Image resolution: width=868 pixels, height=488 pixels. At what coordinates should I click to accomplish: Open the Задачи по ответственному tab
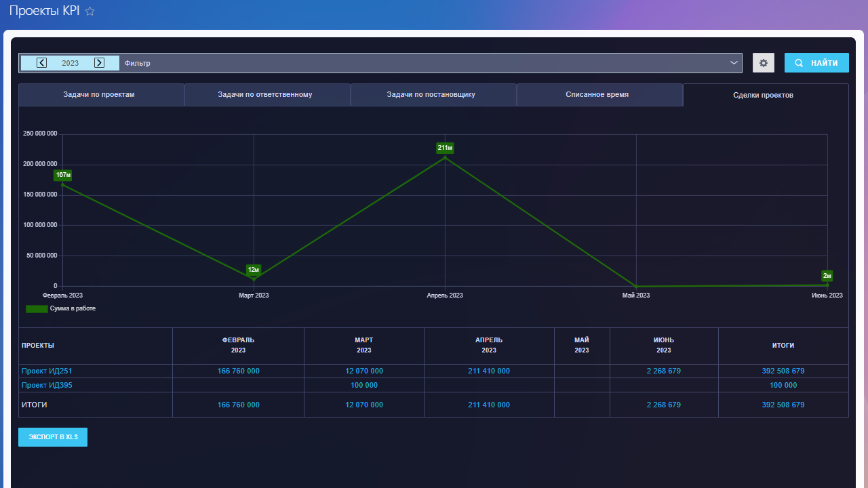[265, 95]
